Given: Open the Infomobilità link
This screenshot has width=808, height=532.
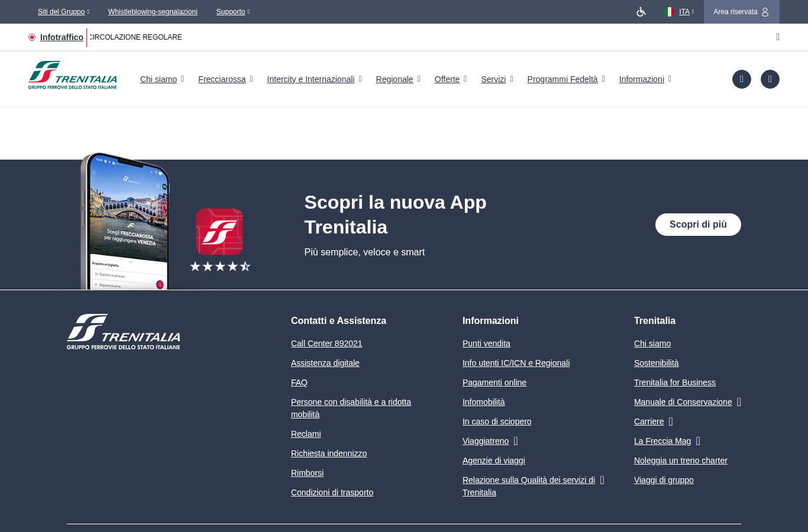Looking at the screenshot, I should (484, 402).
